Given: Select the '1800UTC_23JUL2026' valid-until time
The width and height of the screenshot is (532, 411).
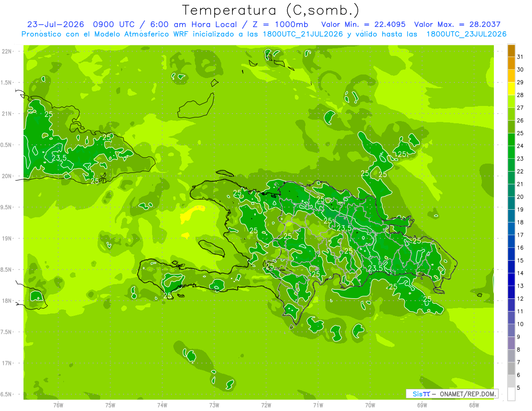Looking at the screenshot, I should pos(466,34).
